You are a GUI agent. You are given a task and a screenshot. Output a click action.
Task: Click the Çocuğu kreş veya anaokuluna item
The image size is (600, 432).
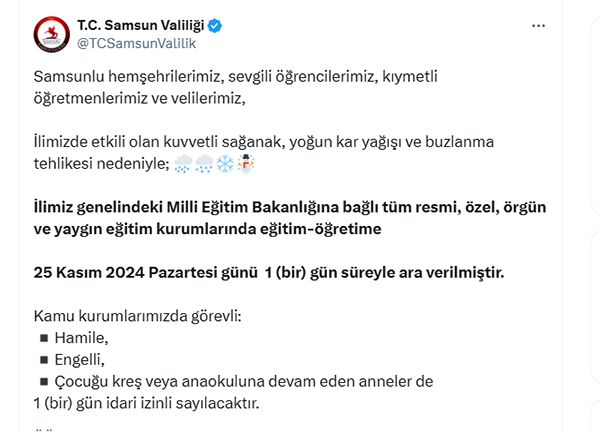pos(244,381)
